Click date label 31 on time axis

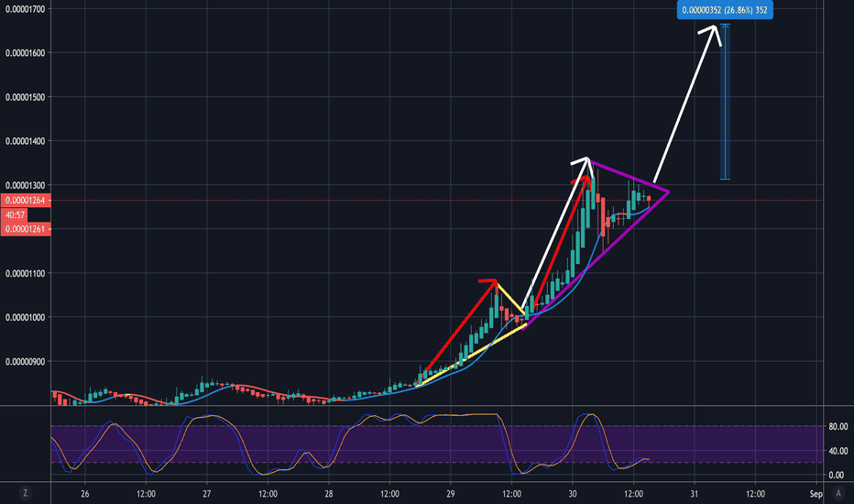(x=695, y=494)
